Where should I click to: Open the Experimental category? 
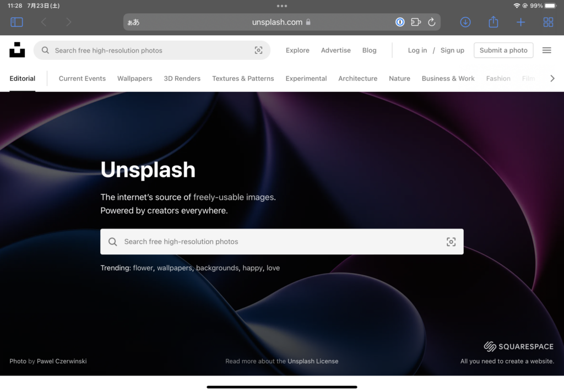(306, 78)
